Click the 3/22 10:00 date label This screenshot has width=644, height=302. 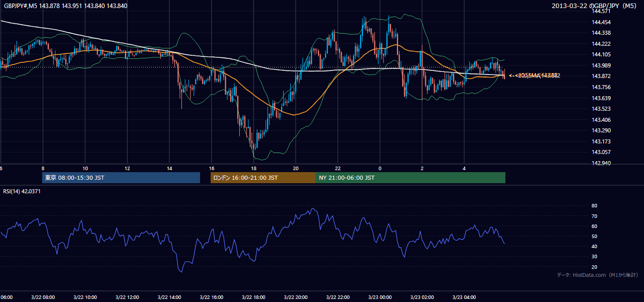[x=85, y=297]
